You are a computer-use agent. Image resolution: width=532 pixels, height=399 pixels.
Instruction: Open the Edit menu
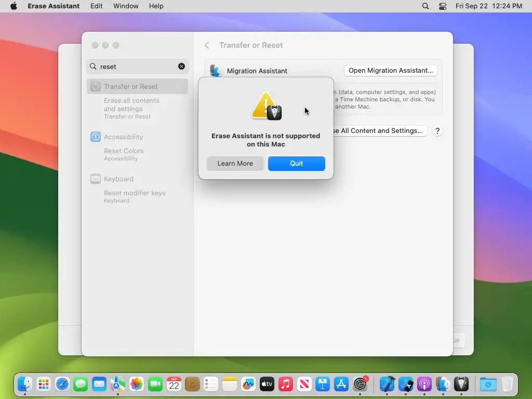coord(96,6)
